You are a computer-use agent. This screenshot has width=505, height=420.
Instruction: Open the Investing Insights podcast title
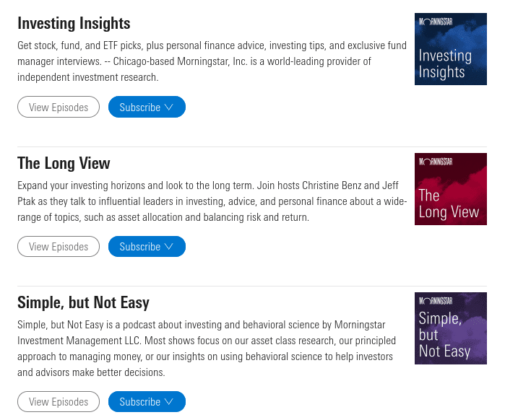point(74,24)
